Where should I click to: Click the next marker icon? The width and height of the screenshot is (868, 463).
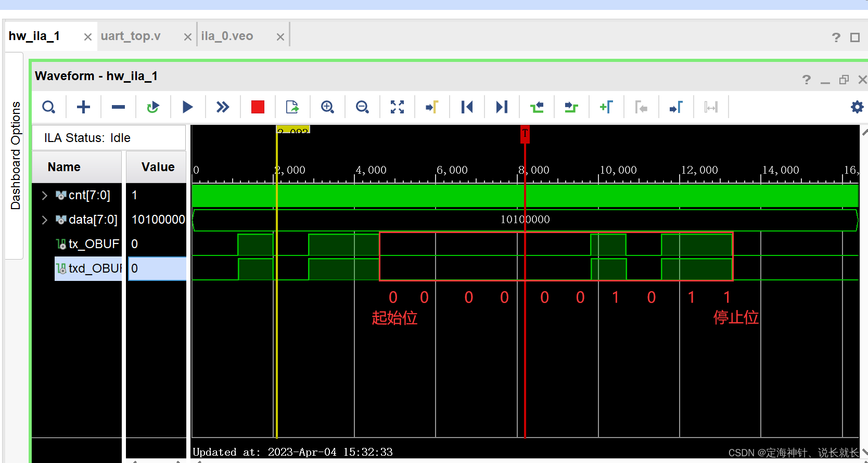pos(676,107)
